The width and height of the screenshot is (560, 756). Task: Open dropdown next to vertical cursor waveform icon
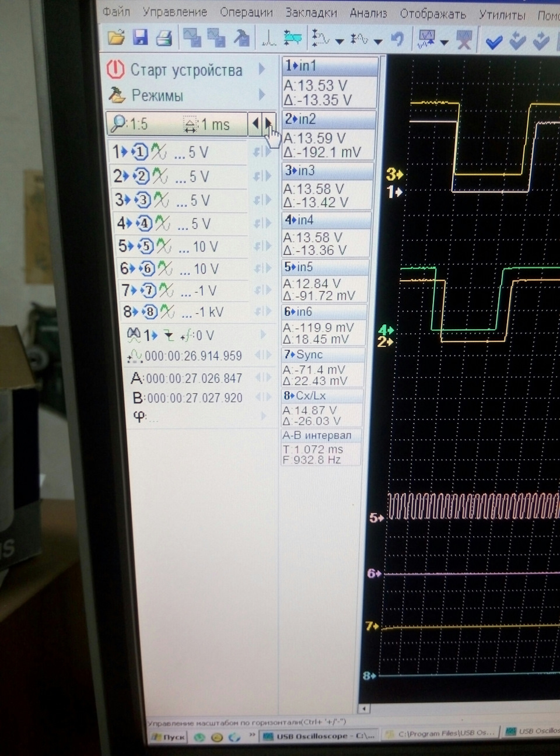point(339,41)
